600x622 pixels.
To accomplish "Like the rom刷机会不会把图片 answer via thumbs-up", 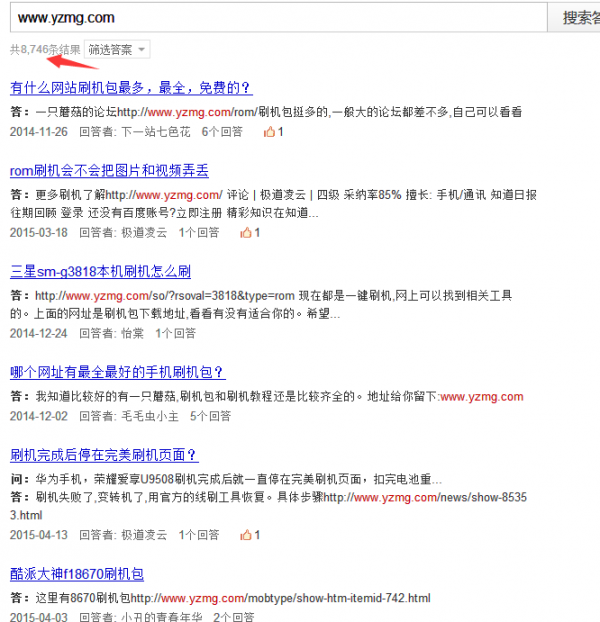I will 246,233.
